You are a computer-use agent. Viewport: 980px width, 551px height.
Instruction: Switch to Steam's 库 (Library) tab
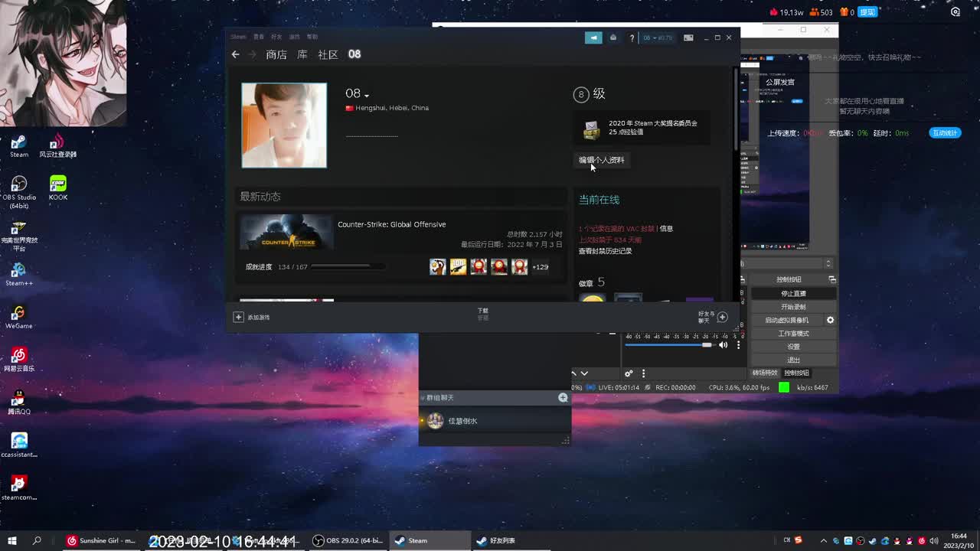302,54
